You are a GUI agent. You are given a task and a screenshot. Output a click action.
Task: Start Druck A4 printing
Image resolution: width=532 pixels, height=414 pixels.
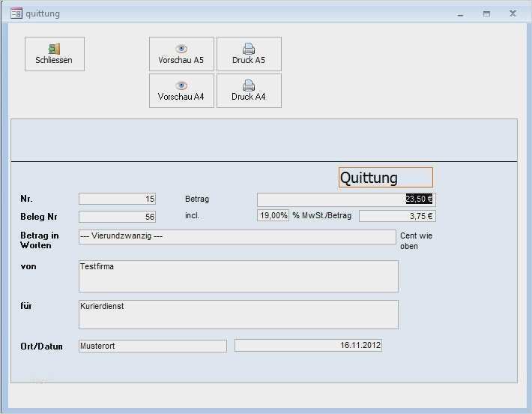[249, 91]
